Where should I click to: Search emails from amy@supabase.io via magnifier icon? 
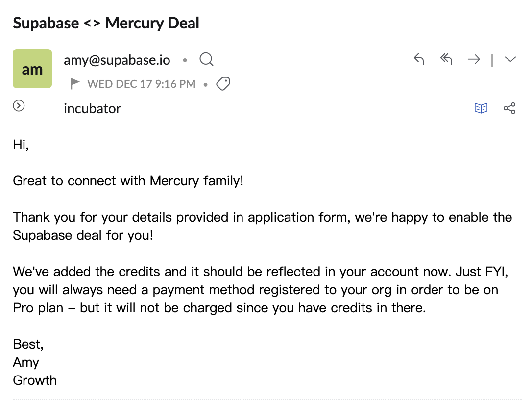207,60
